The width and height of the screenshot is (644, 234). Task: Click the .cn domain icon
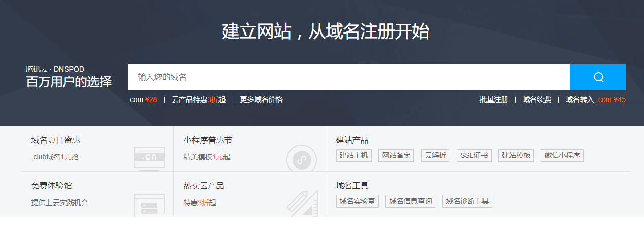point(149,157)
